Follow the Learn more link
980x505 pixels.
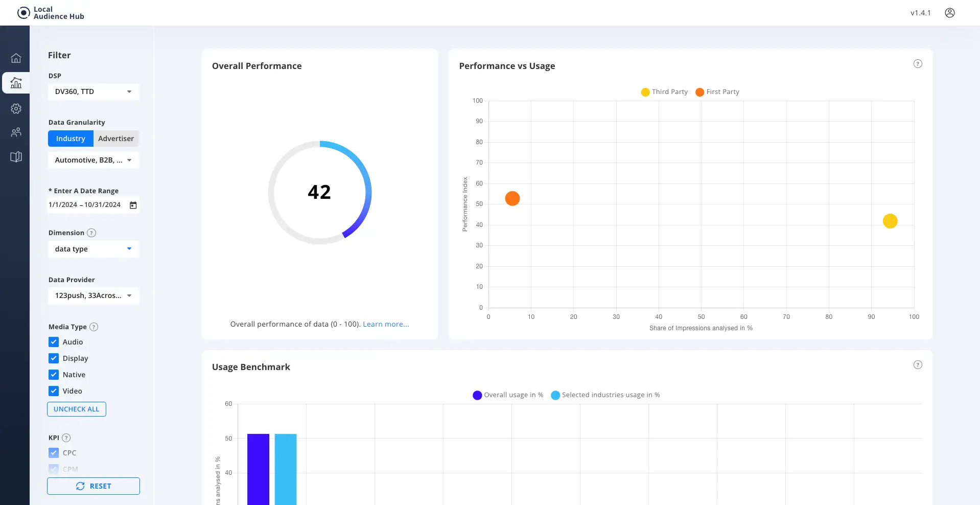(x=386, y=324)
